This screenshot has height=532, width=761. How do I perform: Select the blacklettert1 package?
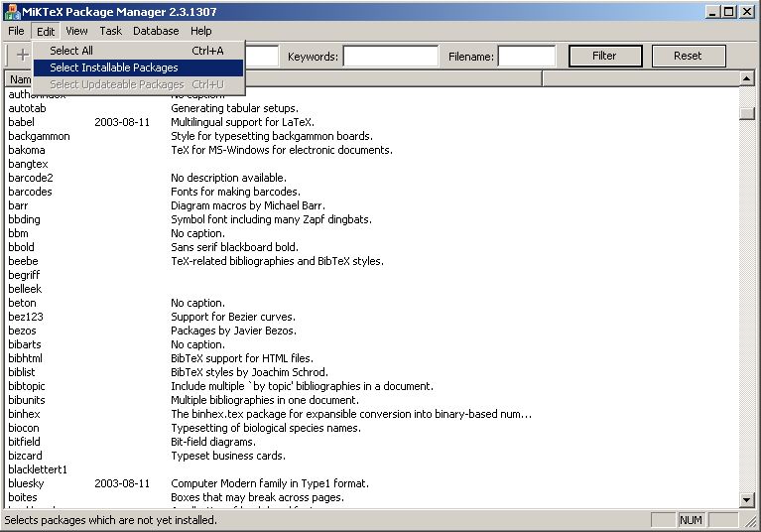[x=38, y=470]
